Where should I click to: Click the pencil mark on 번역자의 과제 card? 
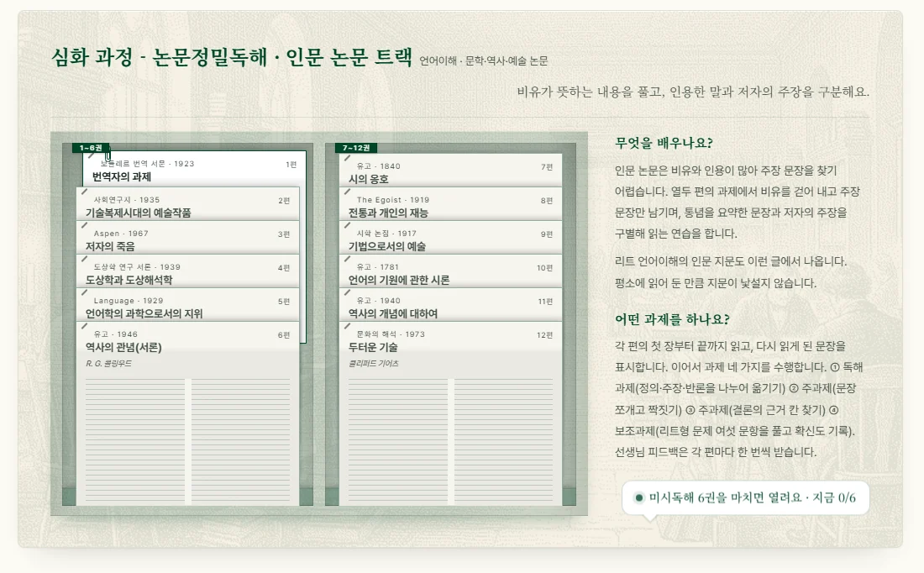(x=91, y=156)
